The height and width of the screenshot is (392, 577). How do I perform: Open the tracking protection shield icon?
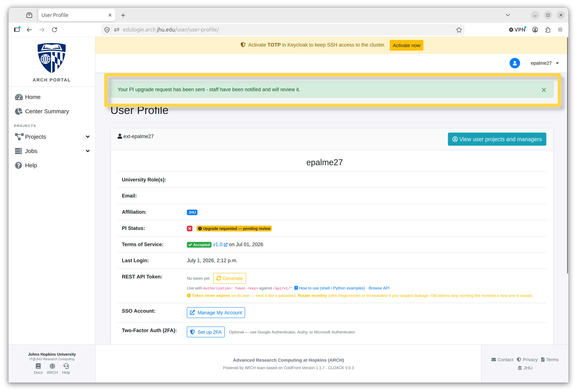point(107,30)
